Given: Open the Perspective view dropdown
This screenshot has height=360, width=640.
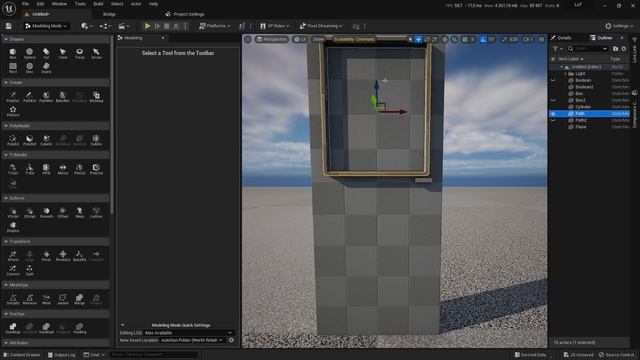Looking at the screenshot, I should click(x=272, y=39).
